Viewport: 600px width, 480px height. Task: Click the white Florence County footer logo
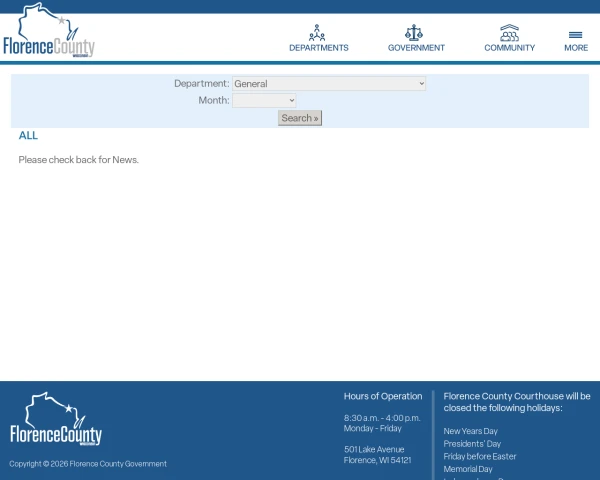point(56,419)
